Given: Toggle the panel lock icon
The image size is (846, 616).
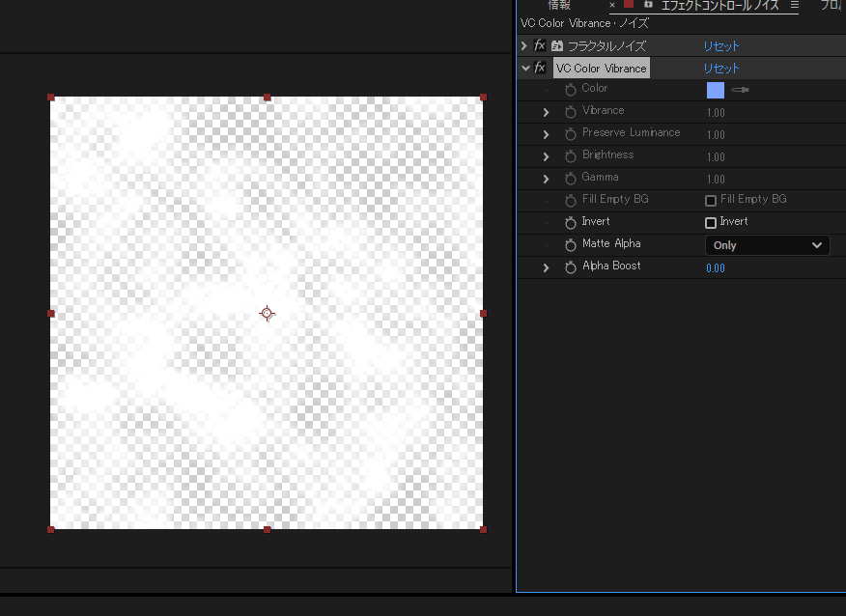Looking at the screenshot, I should pyautogui.click(x=648, y=5).
